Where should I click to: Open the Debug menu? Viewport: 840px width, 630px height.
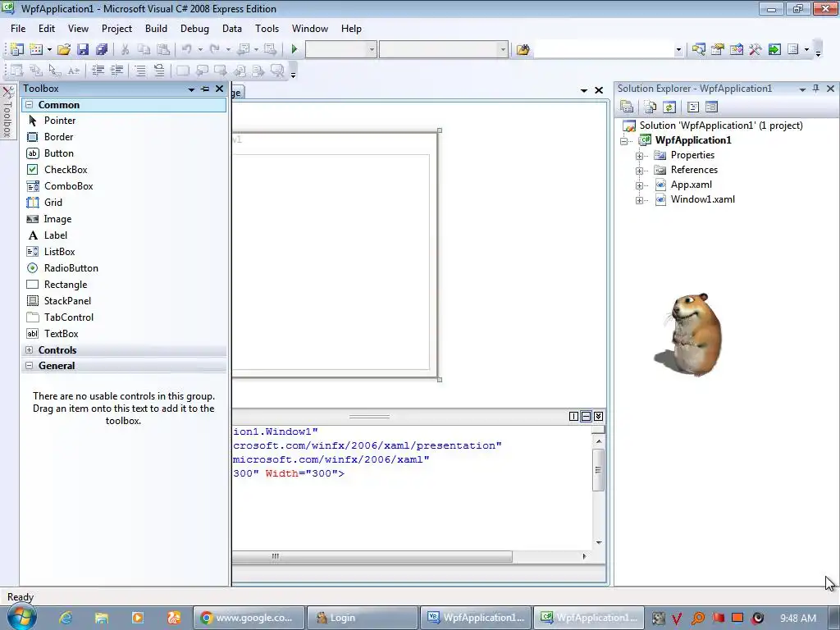tap(194, 29)
